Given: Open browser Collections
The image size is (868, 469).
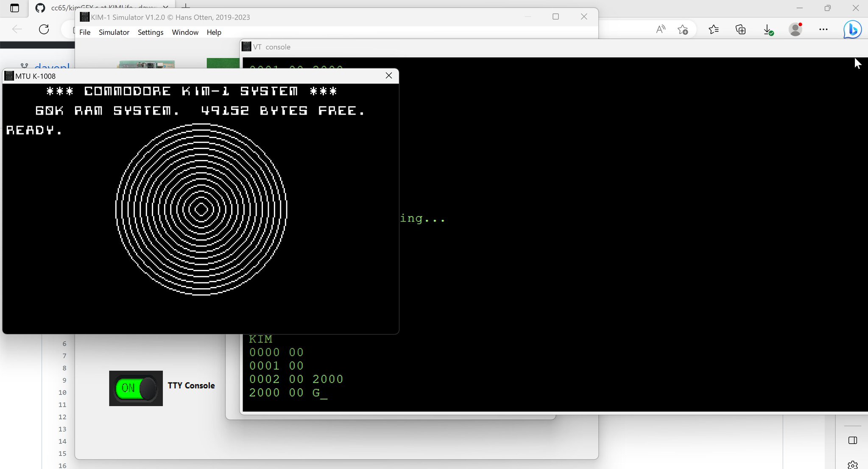Looking at the screenshot, I should [x=740, y=29].
